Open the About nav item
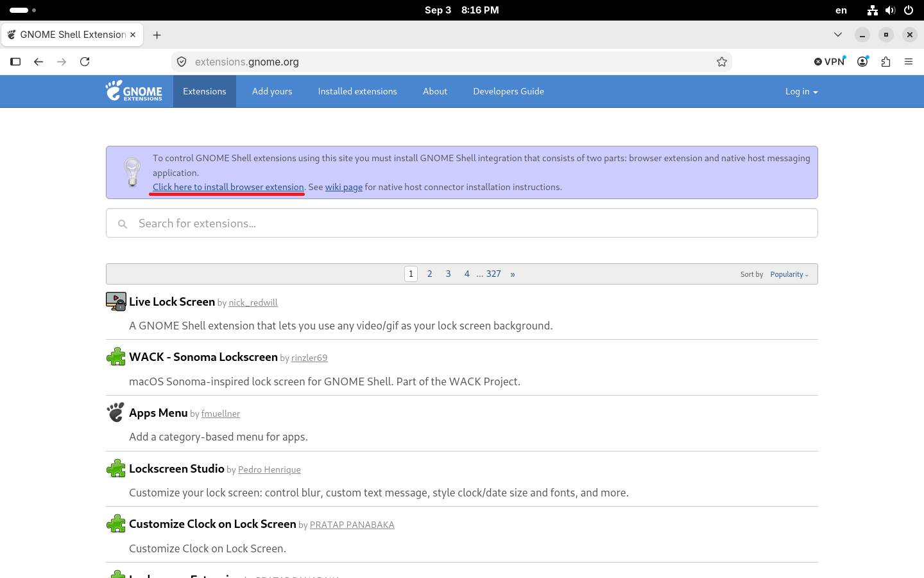This screenshot has height=578, width=924. pyautogui.click(x=435, y=91)
